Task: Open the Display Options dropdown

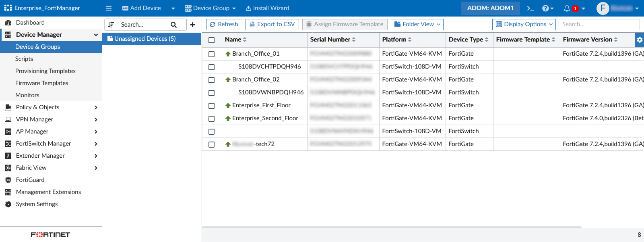Action: [x=524, y=24]
